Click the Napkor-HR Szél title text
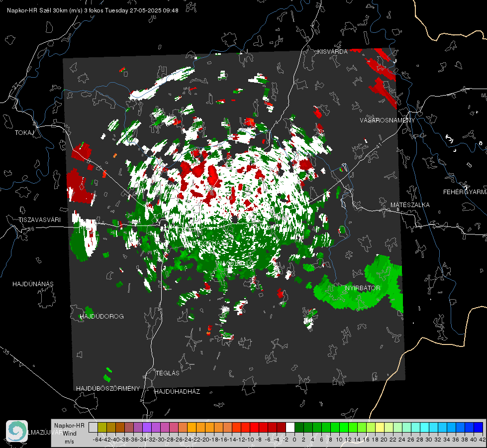Screen dimensions: 487x448 click(x=93, y=10)
